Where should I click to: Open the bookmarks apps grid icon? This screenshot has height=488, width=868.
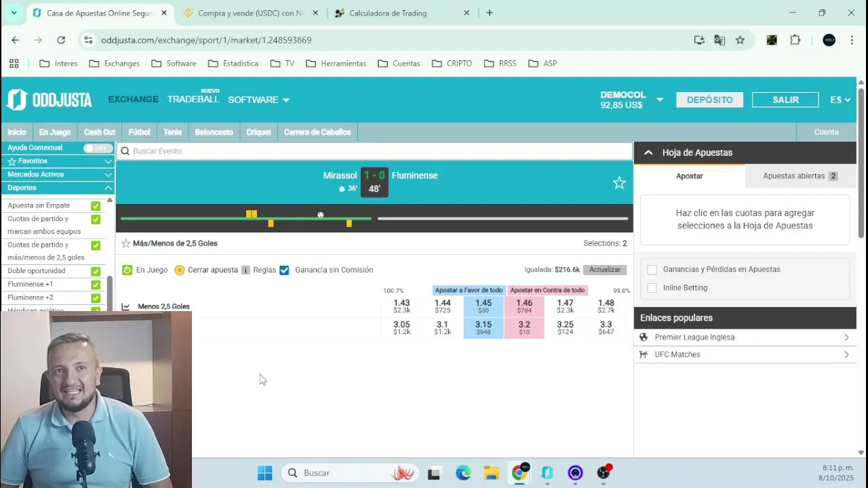(14, 63)
